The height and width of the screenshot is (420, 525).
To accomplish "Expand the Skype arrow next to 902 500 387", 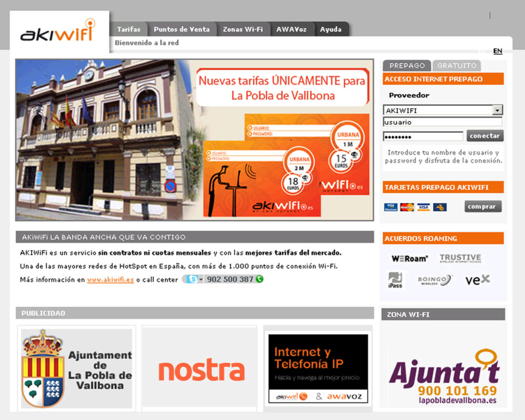I will [200, 279].
